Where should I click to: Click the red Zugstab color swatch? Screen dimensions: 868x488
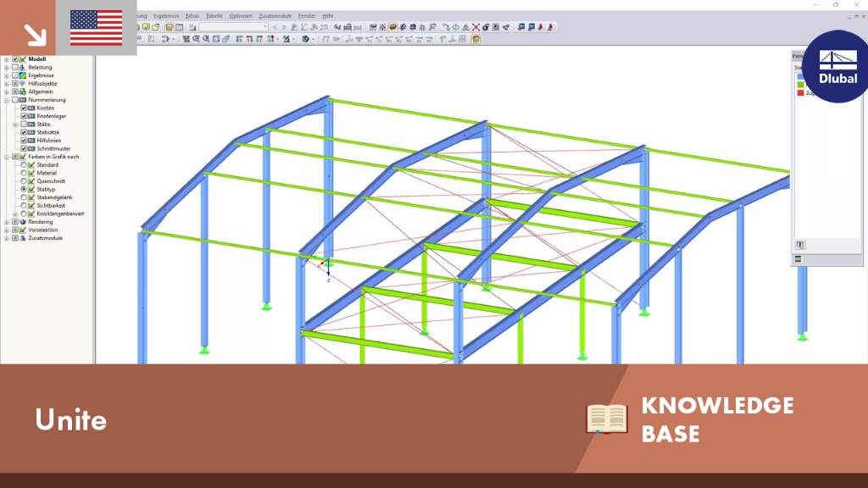800,93
